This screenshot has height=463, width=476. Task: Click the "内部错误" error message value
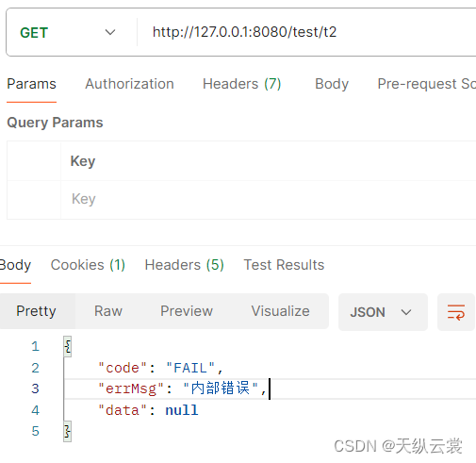click(x=221, y=389)
